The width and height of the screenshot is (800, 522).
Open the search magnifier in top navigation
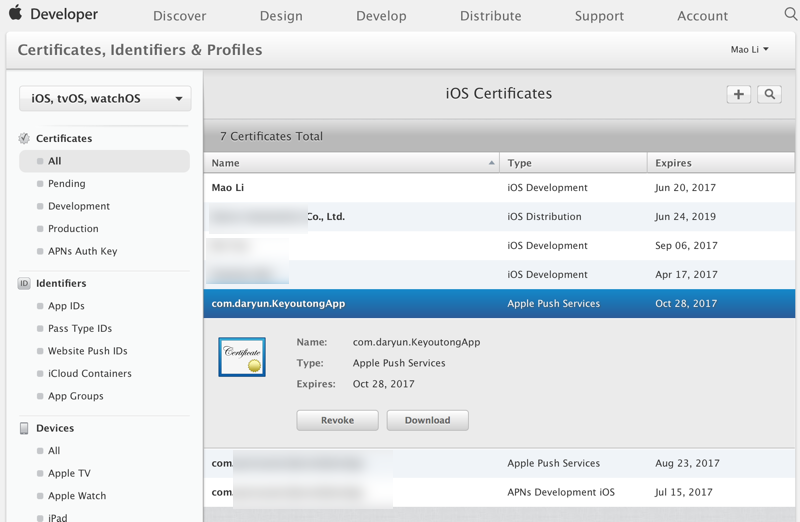click(790, 14)
